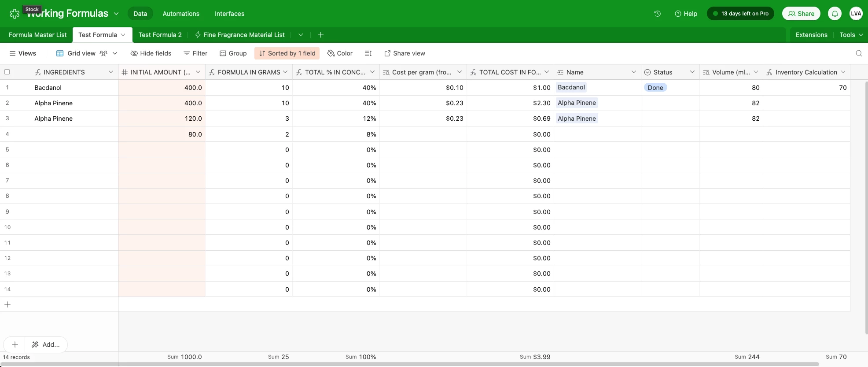Switch to Interfaces tab

[x=229, y=14]
